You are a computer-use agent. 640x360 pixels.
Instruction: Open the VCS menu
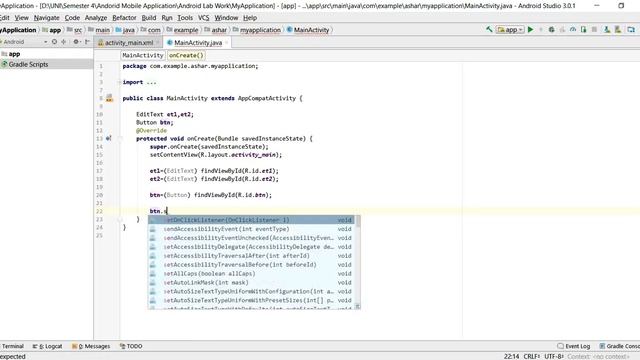coord(203,18)
